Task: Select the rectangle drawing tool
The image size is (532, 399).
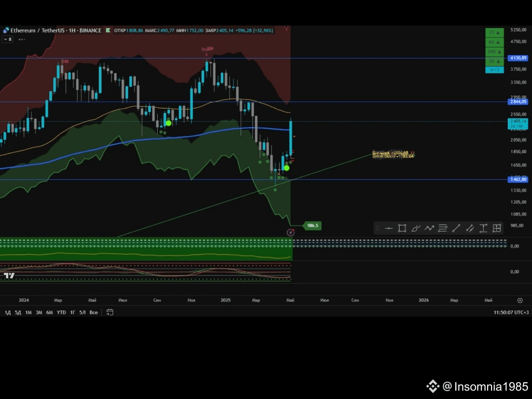Action: pyautogui.click(x=402, y=228)
